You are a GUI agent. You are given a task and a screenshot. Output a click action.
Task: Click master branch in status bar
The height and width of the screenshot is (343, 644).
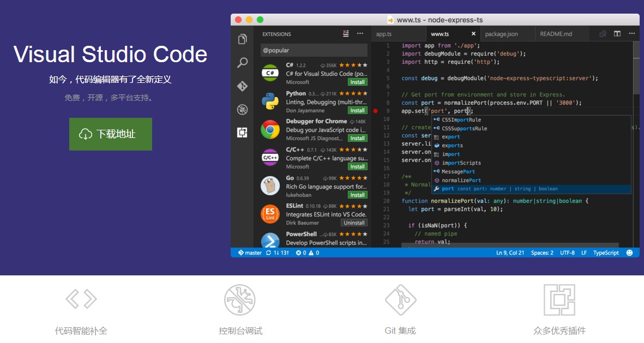250,252
